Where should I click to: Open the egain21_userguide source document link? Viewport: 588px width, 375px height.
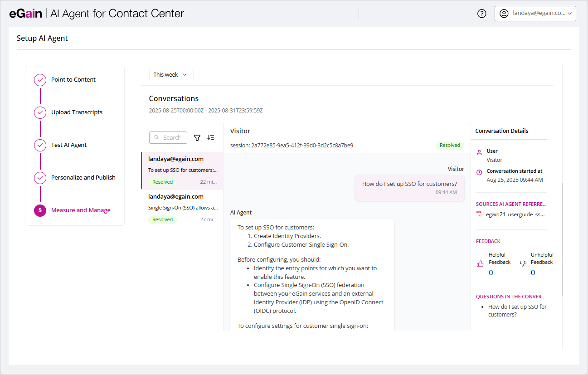coord(515,214)
